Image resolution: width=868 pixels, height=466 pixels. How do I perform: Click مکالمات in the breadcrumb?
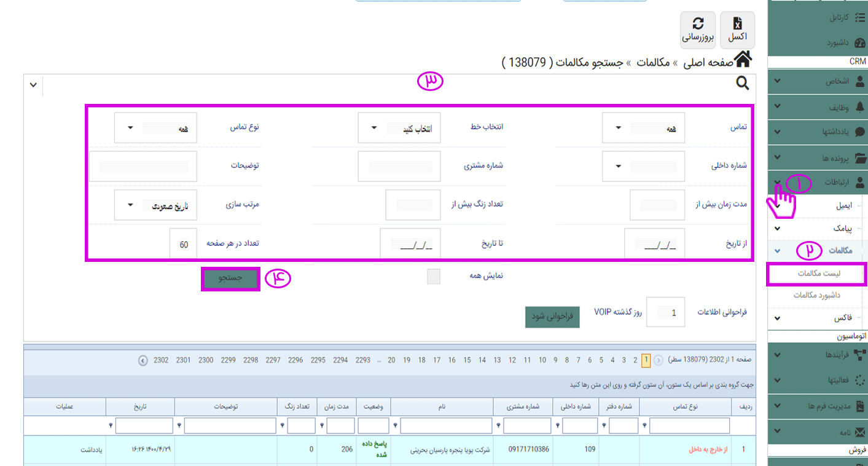pyautogui.click(x=652, y=63)
